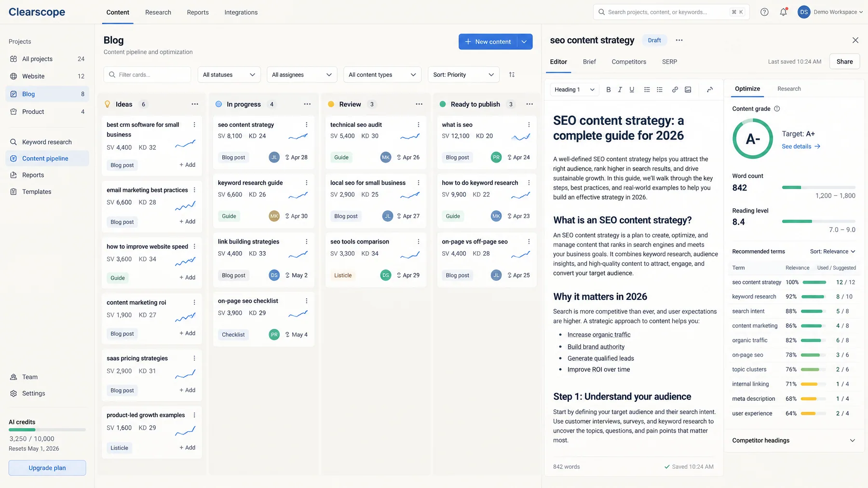Viewport: 868px width, 488px height.
Task: Open card menu for technical seo audit
Action: [x=419, y=124]
